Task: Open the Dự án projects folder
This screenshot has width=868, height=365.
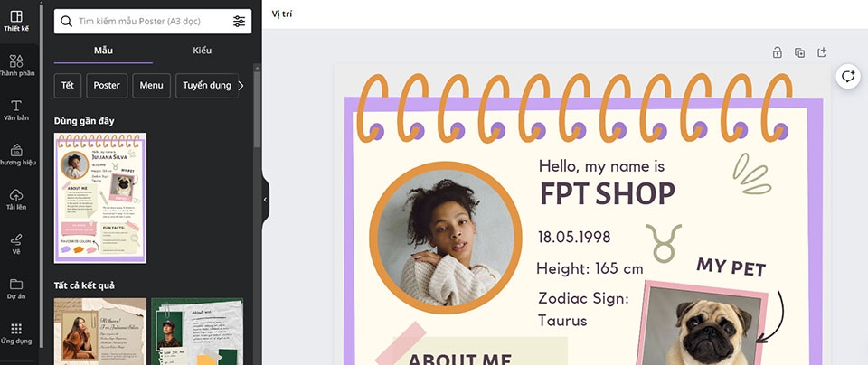Action: pos(16,289)
